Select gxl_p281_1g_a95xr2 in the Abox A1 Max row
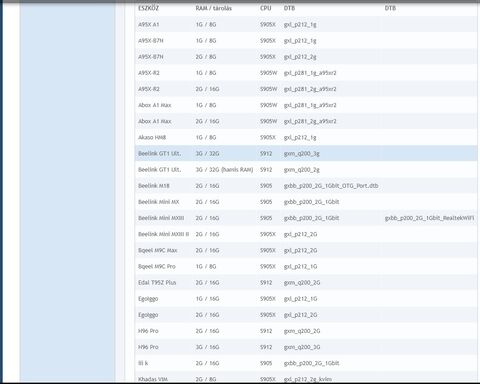This screenshot has height=384, width=480. click(310, 105)
